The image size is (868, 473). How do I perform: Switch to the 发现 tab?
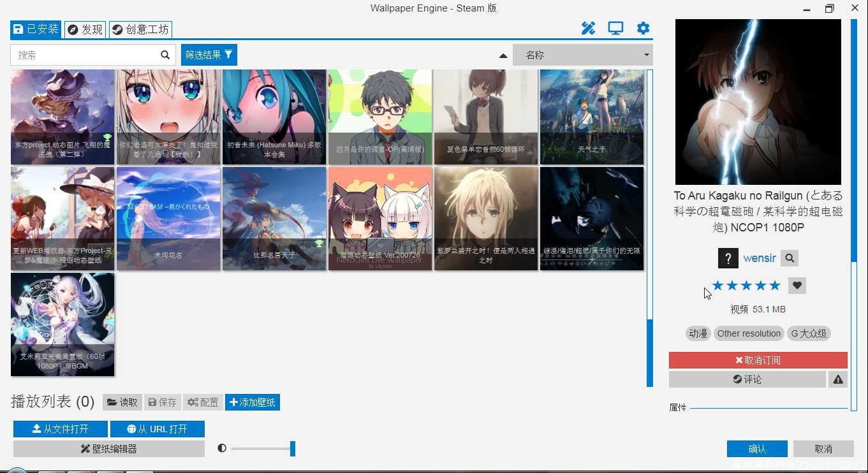click(x=85, y=29)
